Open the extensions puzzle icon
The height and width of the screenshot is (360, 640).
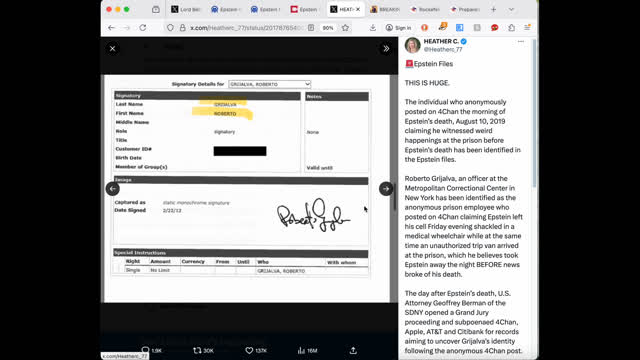(x=511, y=28)
